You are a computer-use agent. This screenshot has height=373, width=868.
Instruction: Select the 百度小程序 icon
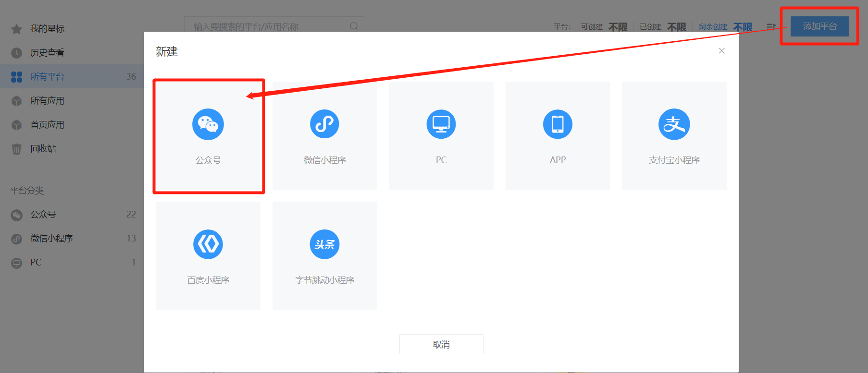208,244
